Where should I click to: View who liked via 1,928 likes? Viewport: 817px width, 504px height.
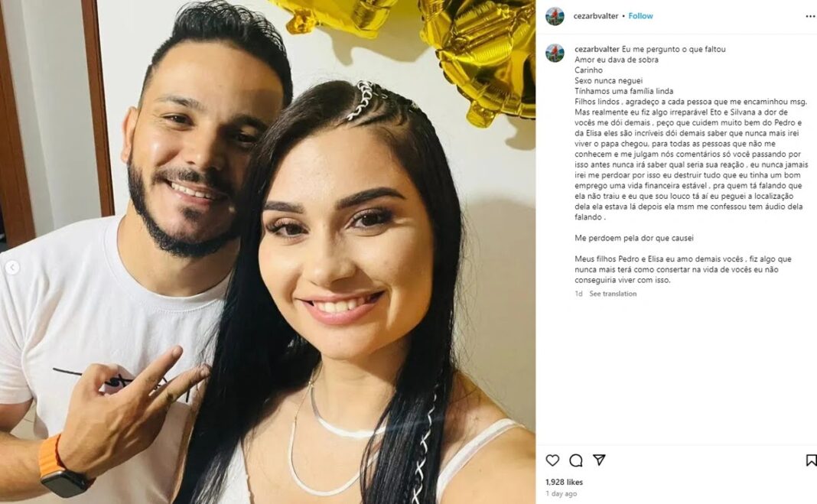565,482
